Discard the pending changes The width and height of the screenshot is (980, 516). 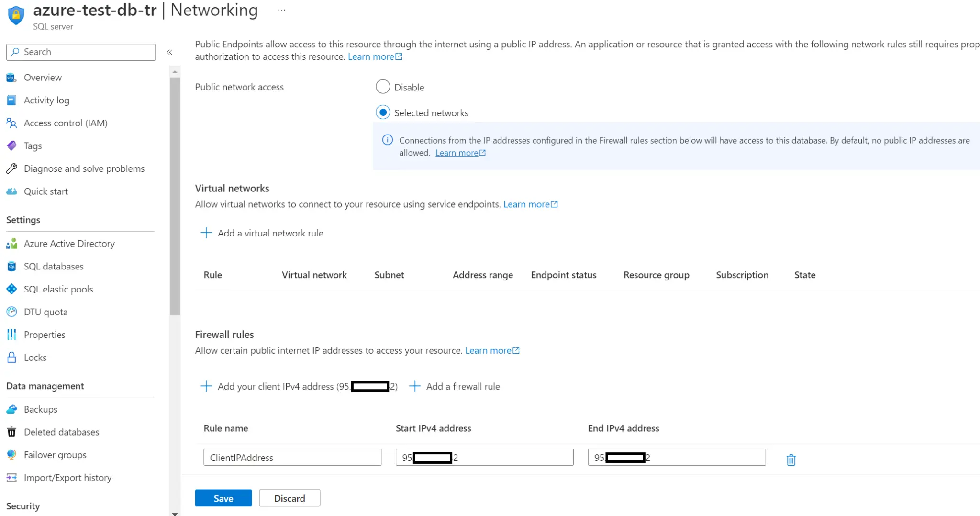point(289,498)
